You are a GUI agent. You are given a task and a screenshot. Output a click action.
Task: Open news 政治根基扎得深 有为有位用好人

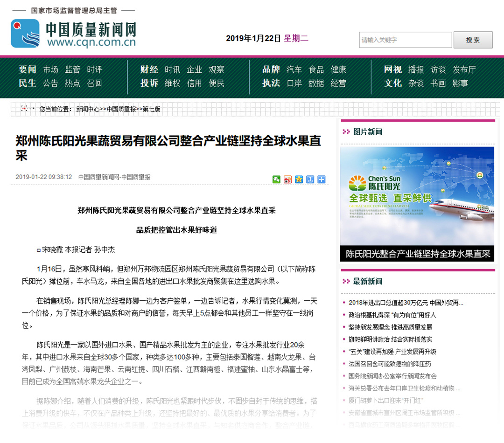click(392, 315)
